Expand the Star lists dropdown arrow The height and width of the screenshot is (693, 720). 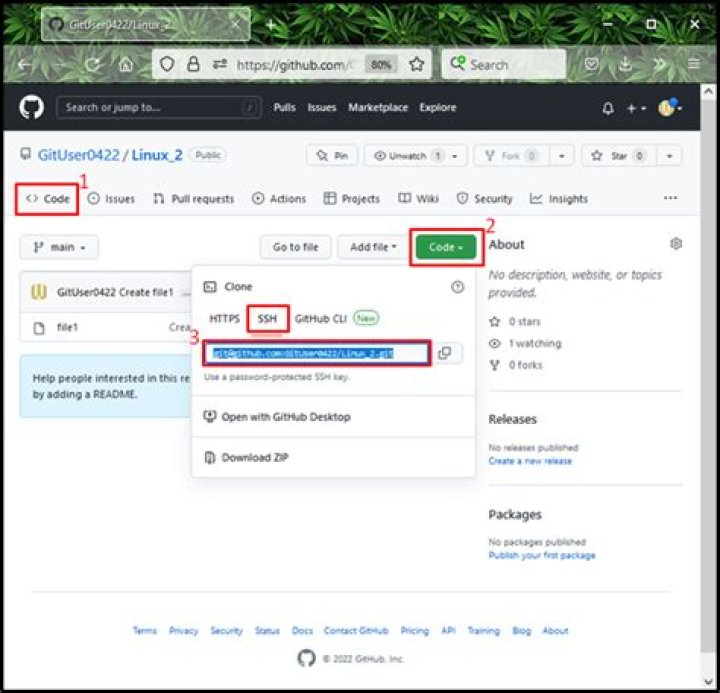coord(669,156)
